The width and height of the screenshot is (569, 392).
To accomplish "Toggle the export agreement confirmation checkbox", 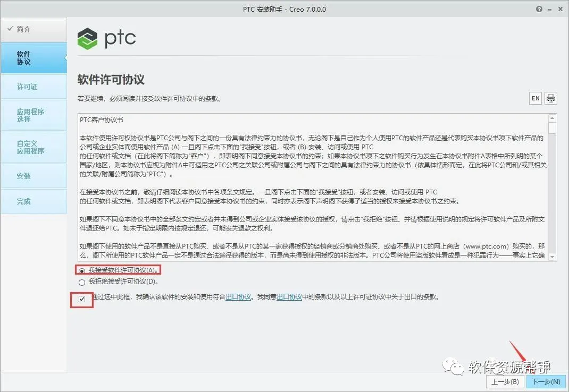I will (82, 299).
